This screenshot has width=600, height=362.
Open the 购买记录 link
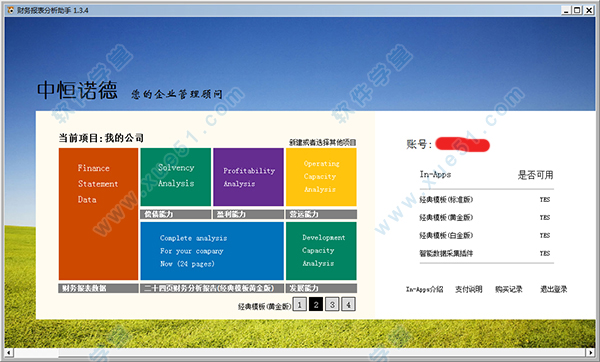(509, 289)
